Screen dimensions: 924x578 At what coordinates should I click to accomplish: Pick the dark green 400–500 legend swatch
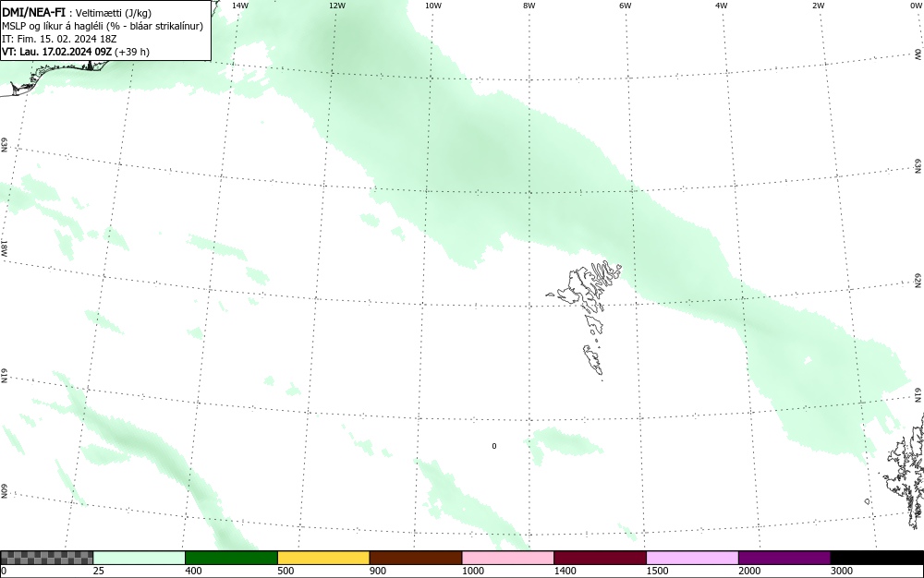[231, 558]
